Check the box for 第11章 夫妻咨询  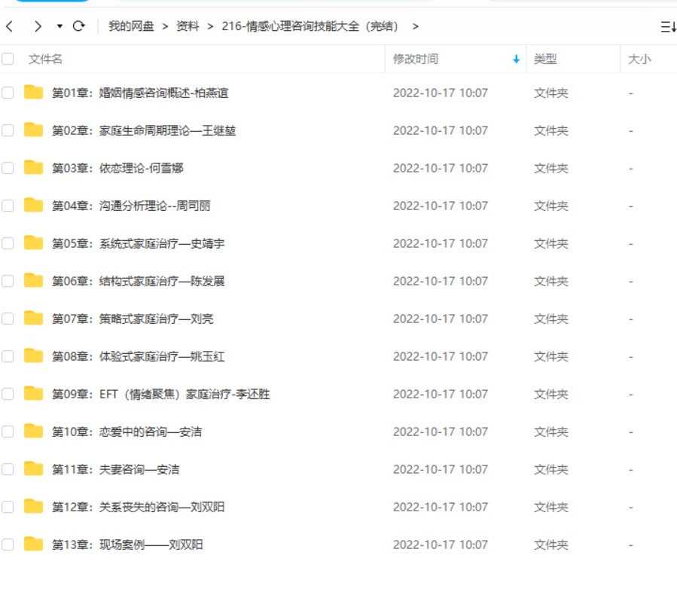pyautogui.click(x=8, y=469)
